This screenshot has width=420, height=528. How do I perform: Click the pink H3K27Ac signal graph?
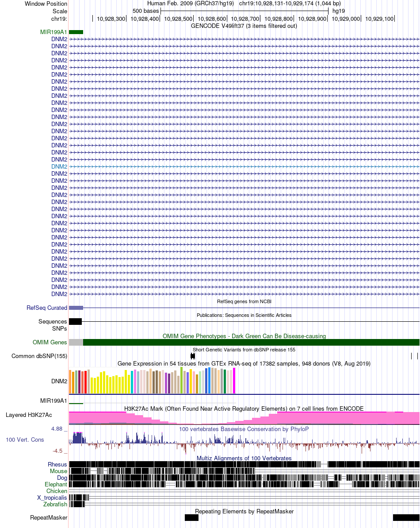pyautogui.click(x=244, y=418)
